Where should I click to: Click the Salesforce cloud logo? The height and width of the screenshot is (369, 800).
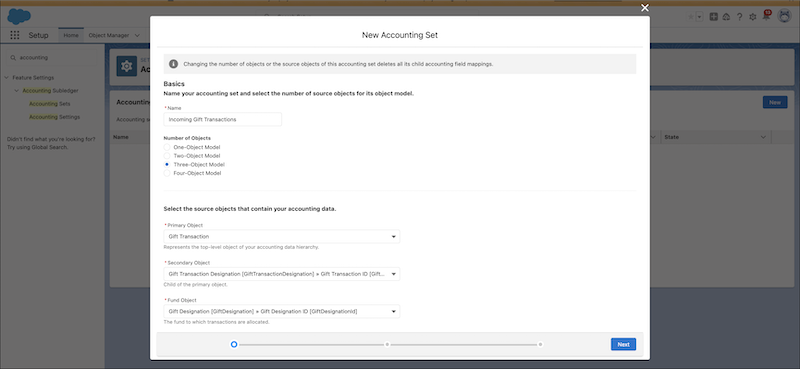19,16
